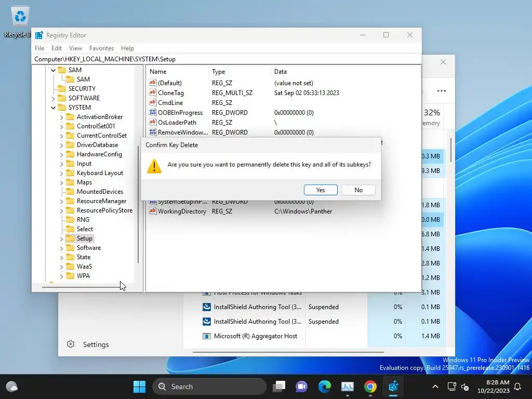
Task: Click the WorkingDirectory value icon
Action: (x=153, y=211)
